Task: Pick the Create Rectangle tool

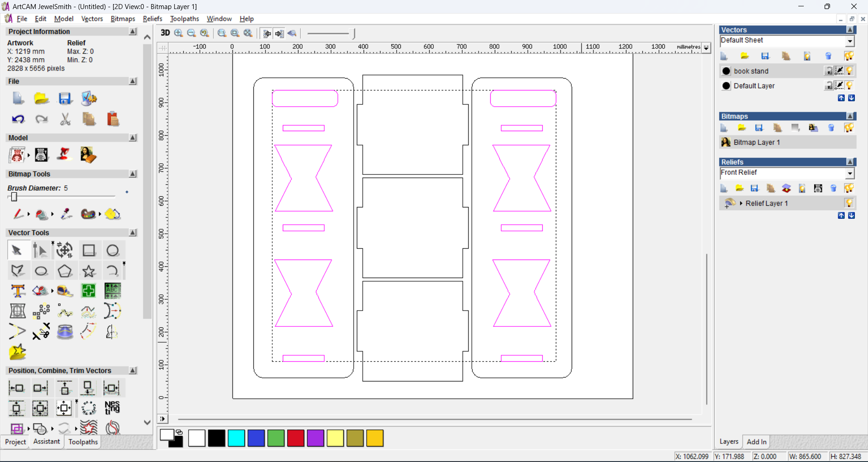Action: pos(89,250)
